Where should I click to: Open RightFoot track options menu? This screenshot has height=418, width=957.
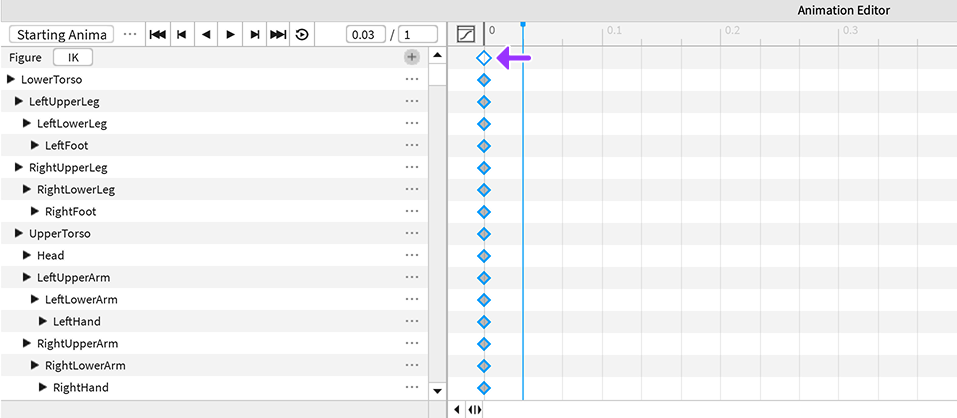pyautogui.click(x=412, y=211)
